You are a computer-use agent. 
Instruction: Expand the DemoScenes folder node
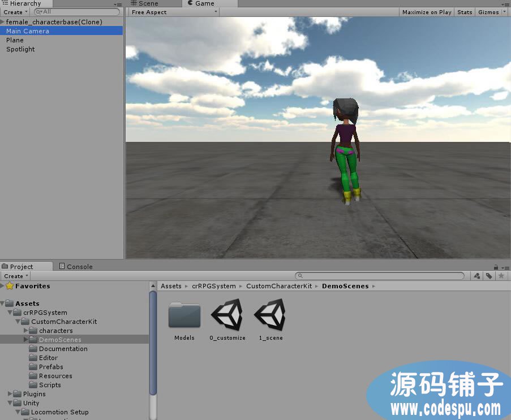[x=26, y=340]
